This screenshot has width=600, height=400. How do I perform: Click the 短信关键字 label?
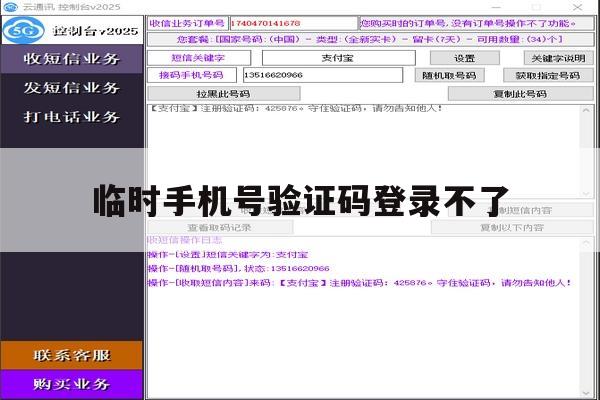click(x=199, y=58)
